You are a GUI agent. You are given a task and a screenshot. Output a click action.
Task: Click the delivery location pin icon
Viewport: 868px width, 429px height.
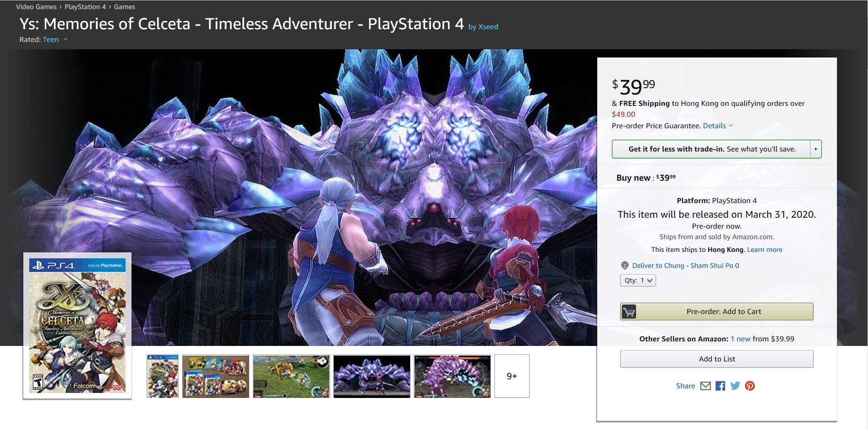[625, 266]
